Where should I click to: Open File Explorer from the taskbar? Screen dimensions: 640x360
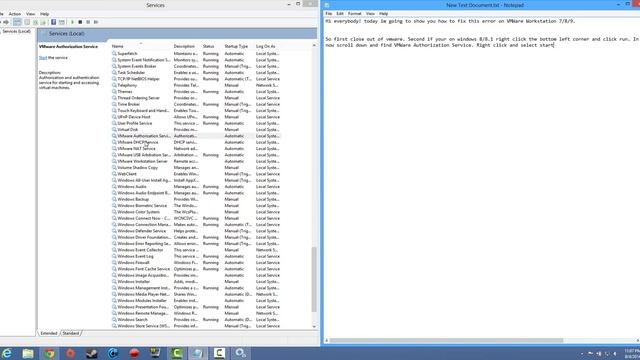(x=28, y=353)
